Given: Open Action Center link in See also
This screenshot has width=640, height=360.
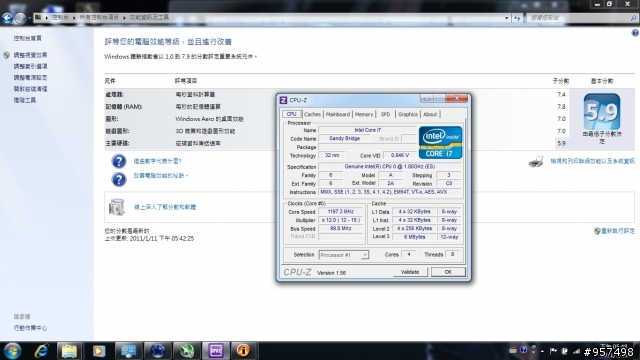Looking at the screenshot, I should 30,328.
